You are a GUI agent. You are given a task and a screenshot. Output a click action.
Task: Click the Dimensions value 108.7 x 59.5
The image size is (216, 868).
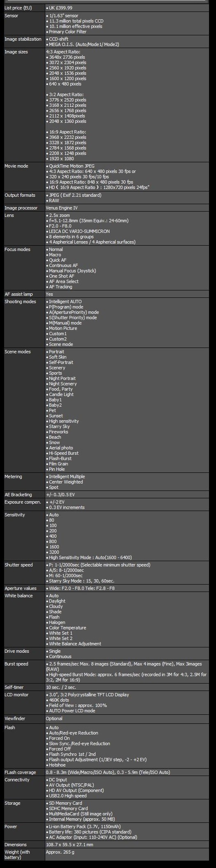(x=70, y=845)
